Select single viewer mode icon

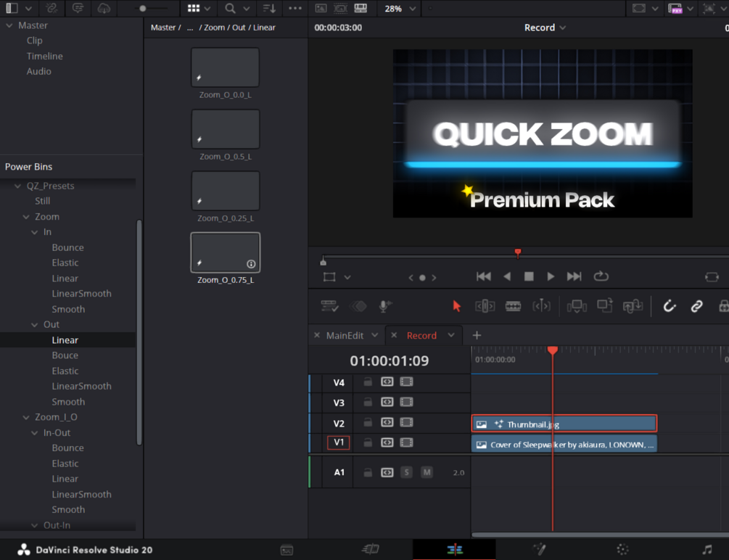[x=321, y=8]
